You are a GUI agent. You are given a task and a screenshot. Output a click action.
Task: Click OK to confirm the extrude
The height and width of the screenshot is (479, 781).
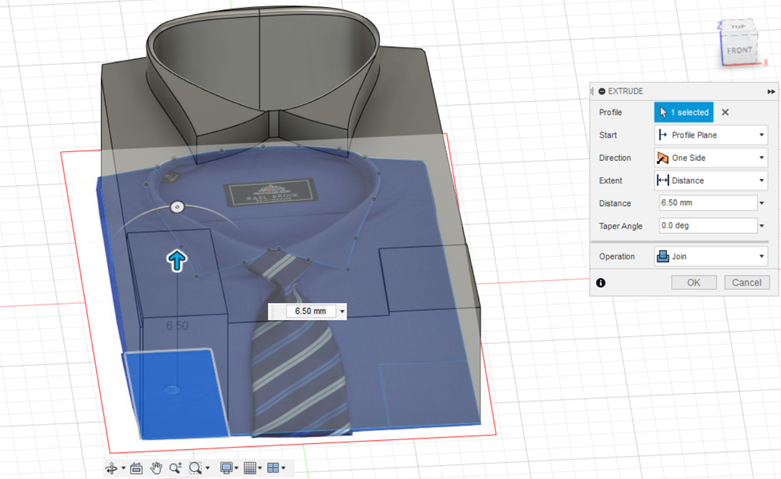point(693,283)
